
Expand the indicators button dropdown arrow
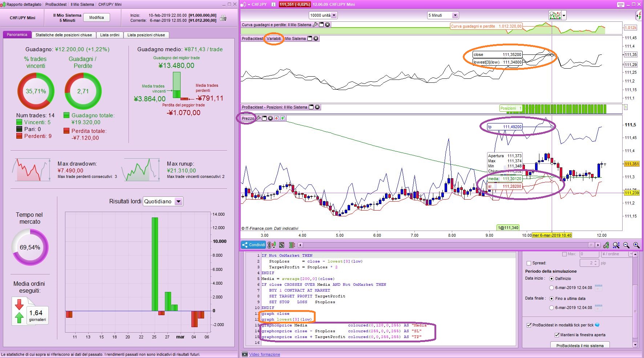564,16
